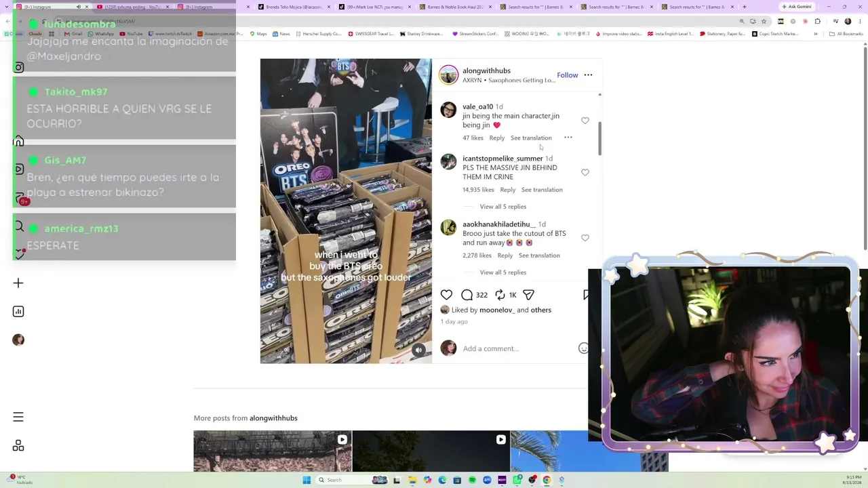Image resolution: width=868 pixels, height=488 pixels.
Task: Open Instagram home from sidebar logo
Action: click(19, 67)
